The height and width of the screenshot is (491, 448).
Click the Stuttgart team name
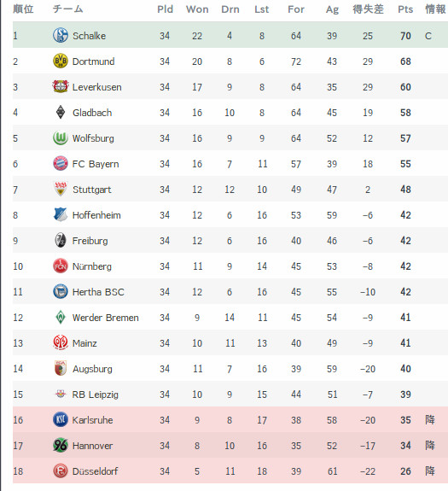coord(91,190)
